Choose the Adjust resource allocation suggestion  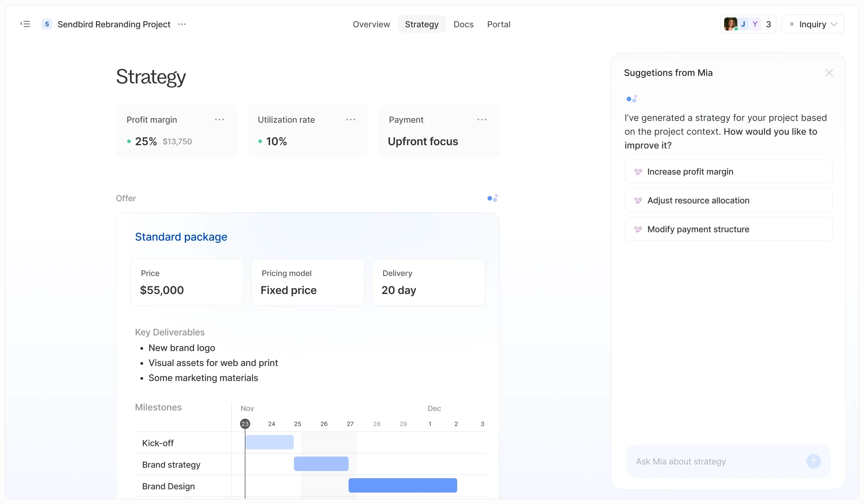[x=728, y=200]
